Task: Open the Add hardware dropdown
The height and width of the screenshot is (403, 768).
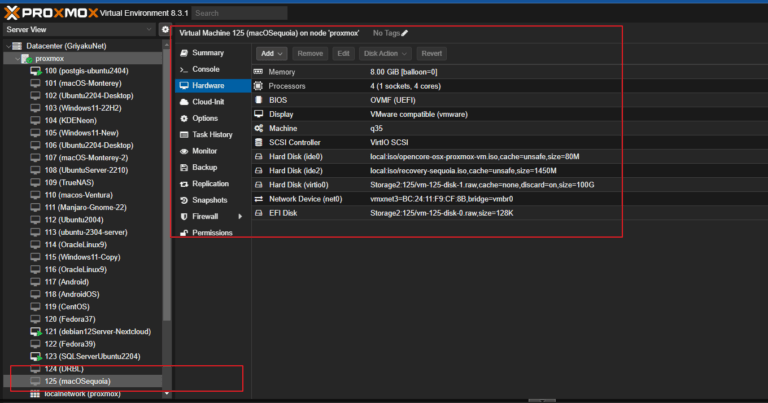Action: (x=271, y=53)
